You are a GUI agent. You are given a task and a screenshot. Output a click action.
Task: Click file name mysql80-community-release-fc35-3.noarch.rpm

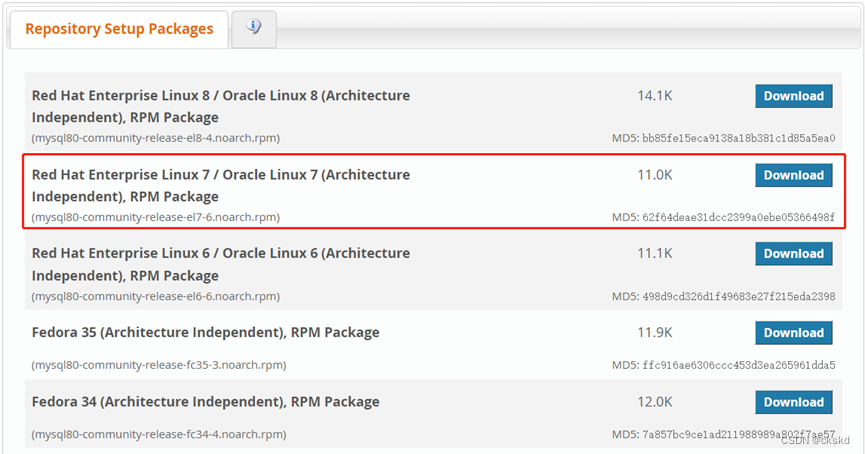(159, 365)
